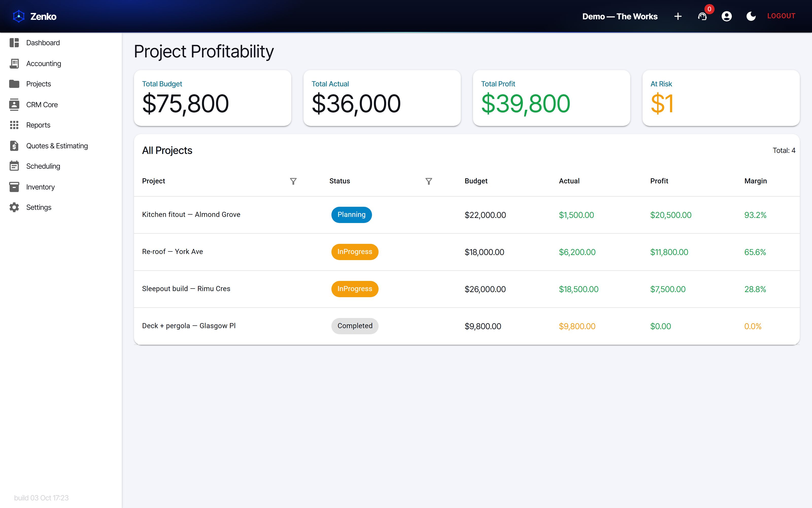812x508 pixels.
Task: Sort by Margin column header
Action: (755, 181)
